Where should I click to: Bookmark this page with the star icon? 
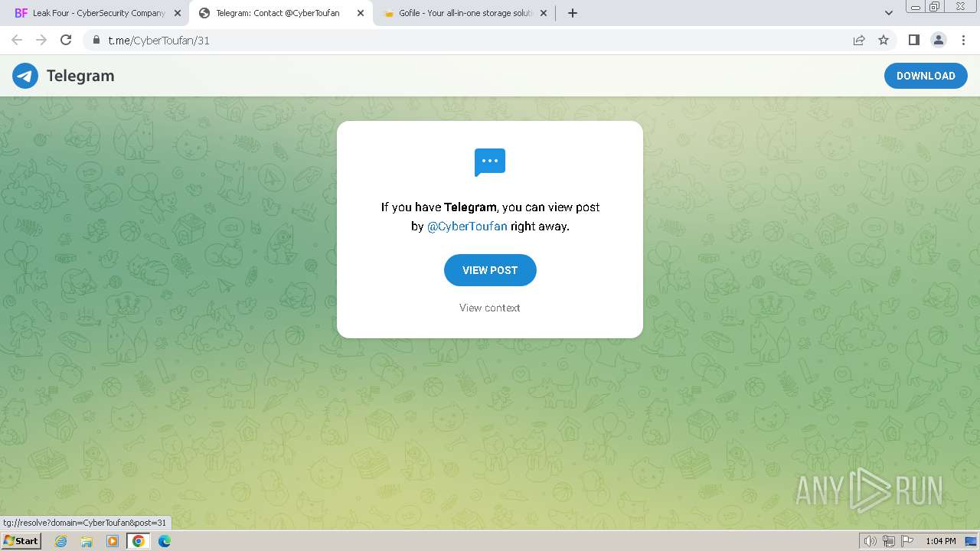coord(884,40)
